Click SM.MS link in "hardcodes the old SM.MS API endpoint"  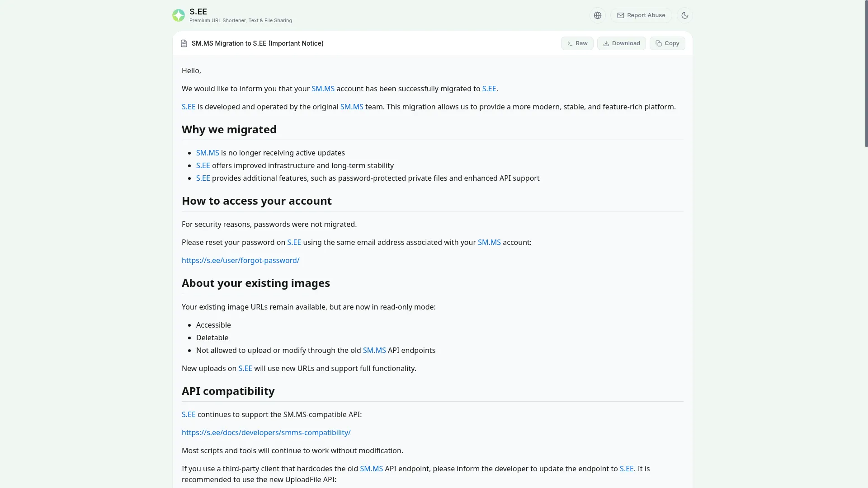point(372,469)
